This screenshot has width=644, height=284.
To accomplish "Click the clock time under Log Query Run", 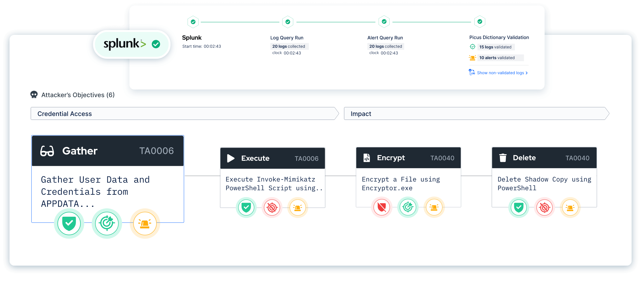I will [292, 53].
